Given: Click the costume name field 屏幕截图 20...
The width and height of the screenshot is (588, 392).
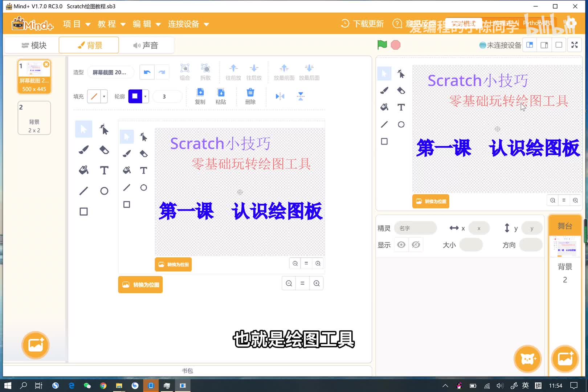Looking at the screenshot, I should [111, 72].
